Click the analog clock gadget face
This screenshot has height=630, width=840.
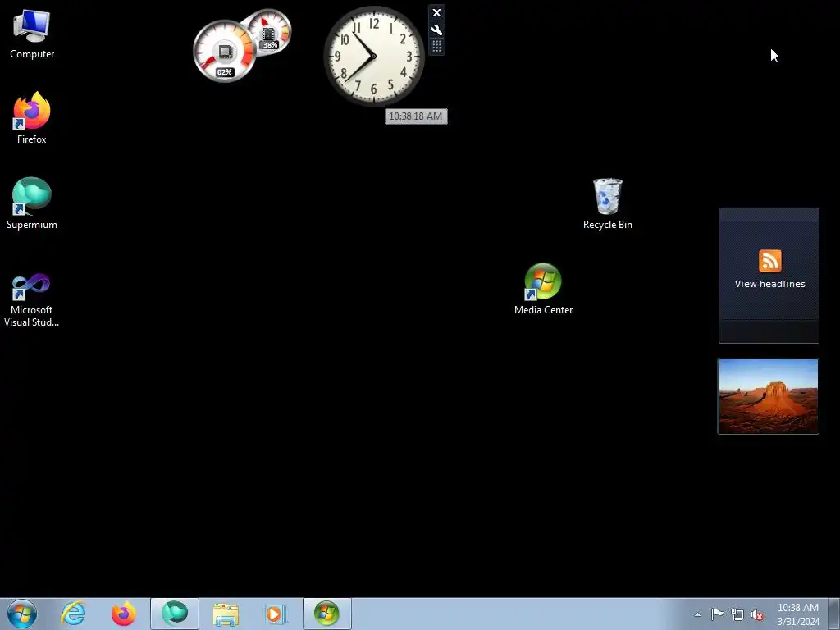point(374,57)
